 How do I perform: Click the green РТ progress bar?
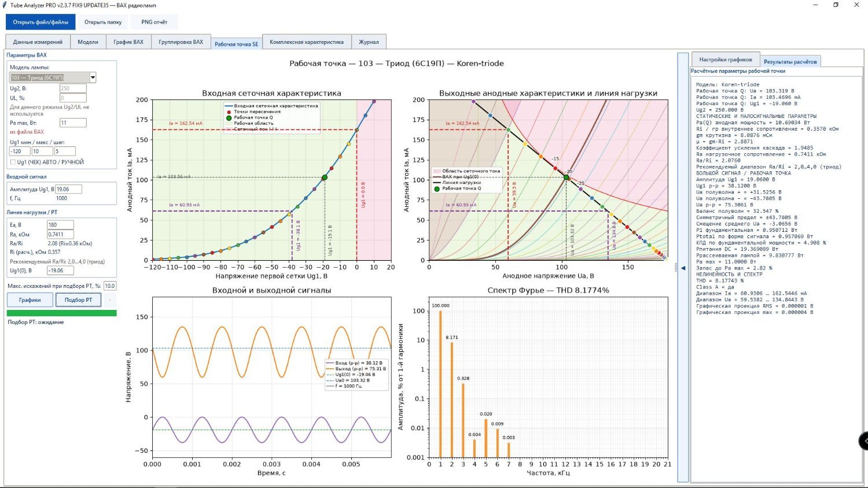click(62, 313)
